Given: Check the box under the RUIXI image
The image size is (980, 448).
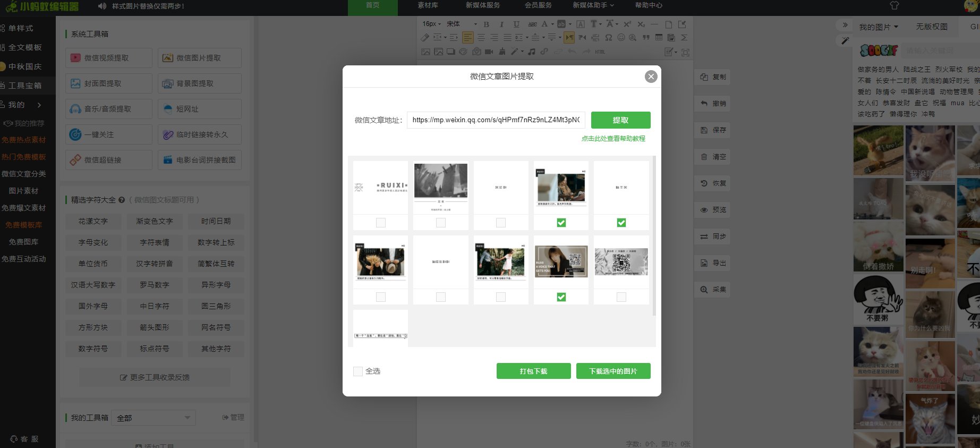Looking at the screenshot, I should coord(381,223).
